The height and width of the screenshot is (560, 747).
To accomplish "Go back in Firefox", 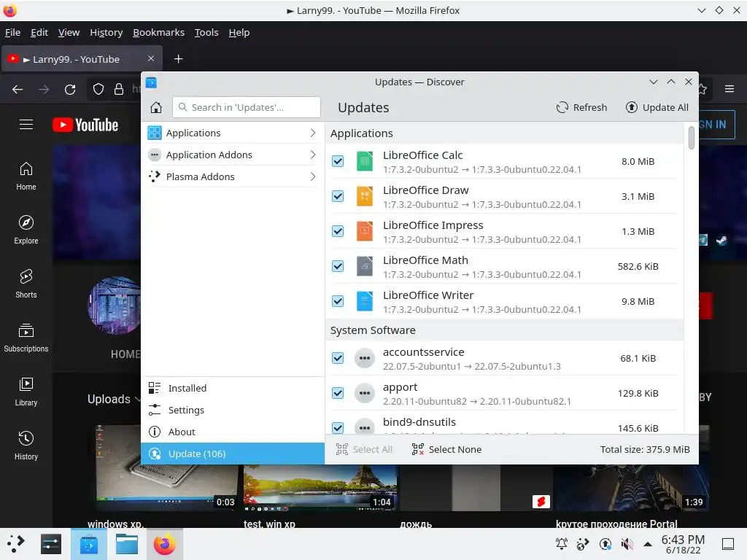I will [18, 90].
